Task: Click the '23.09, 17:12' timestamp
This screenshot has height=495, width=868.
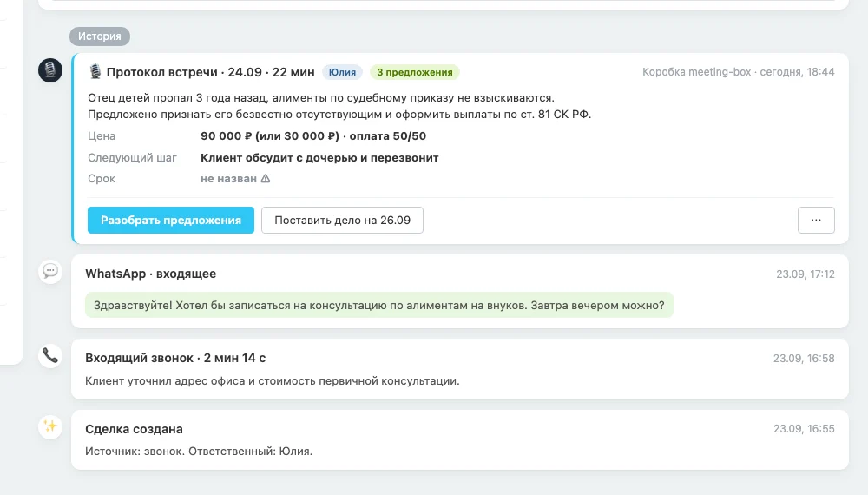Action: pos(805,274)
